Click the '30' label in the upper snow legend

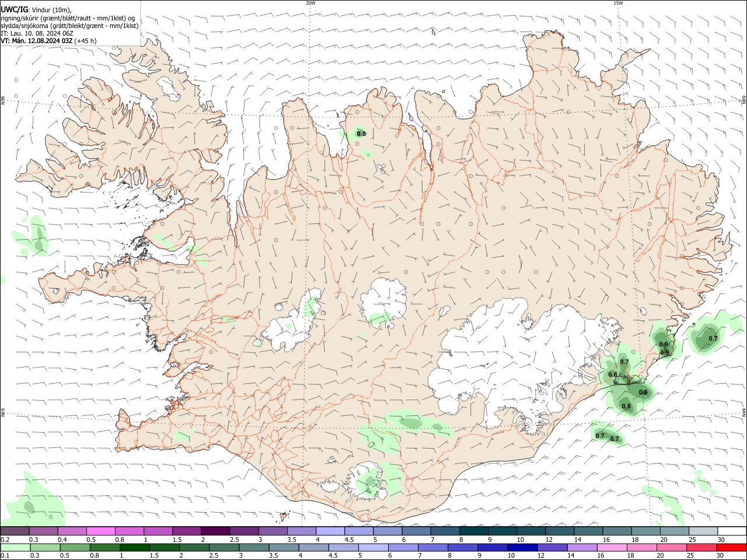coord(721,540)
